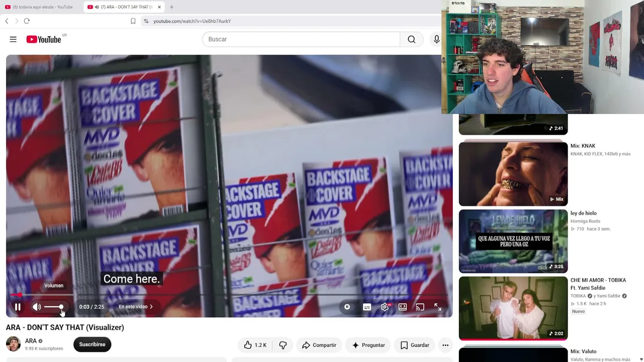Screen dimensions: 644x362
Task: Subscribe with the Suscribirse button
Action: click(x=92, y=344)
